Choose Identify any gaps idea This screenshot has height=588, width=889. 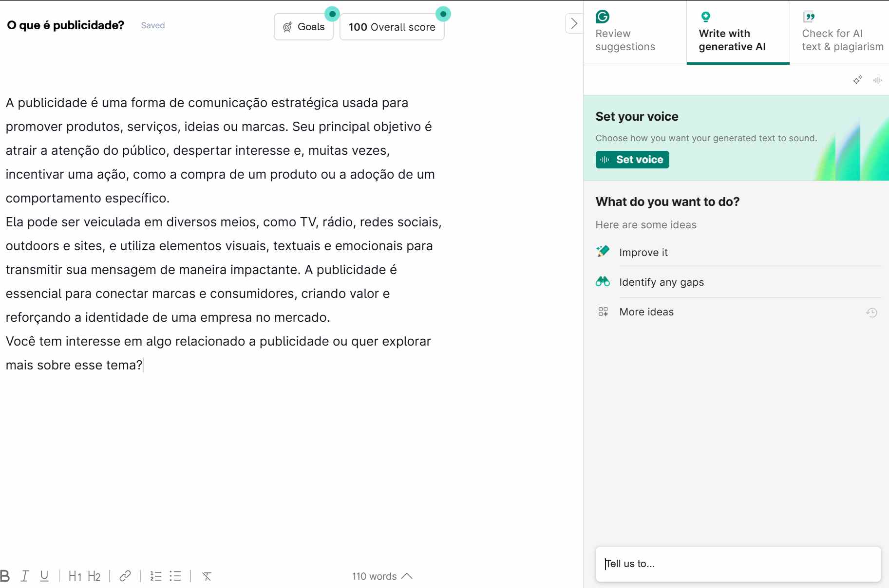pyautogui.click(x=738, y=282)
